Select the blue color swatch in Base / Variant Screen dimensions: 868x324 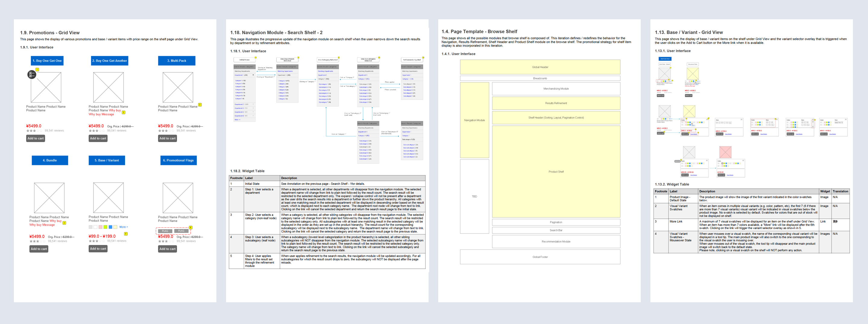(110, 227)
